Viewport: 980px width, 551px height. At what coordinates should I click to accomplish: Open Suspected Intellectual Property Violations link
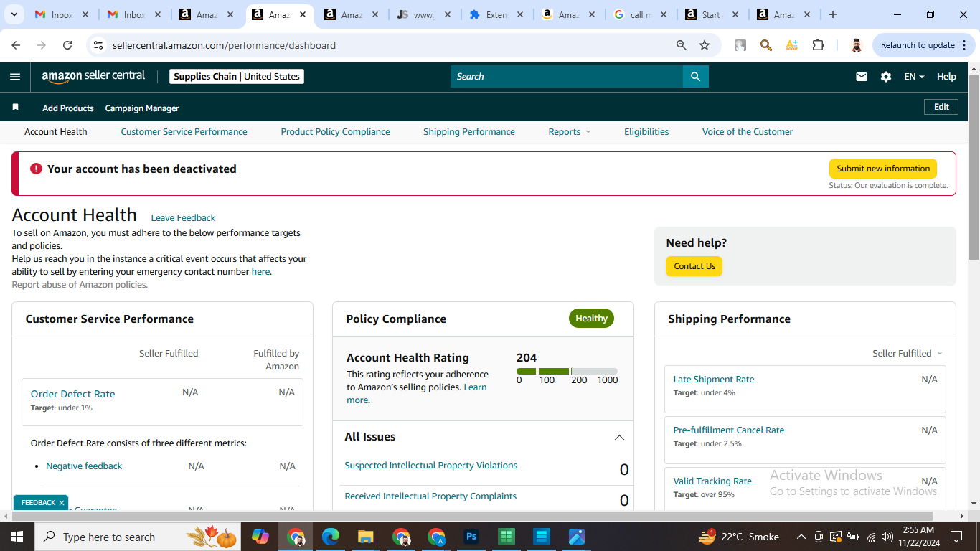click(430, 466)
